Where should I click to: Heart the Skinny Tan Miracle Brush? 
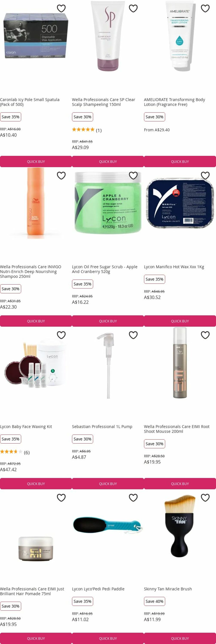click(205, 498)
